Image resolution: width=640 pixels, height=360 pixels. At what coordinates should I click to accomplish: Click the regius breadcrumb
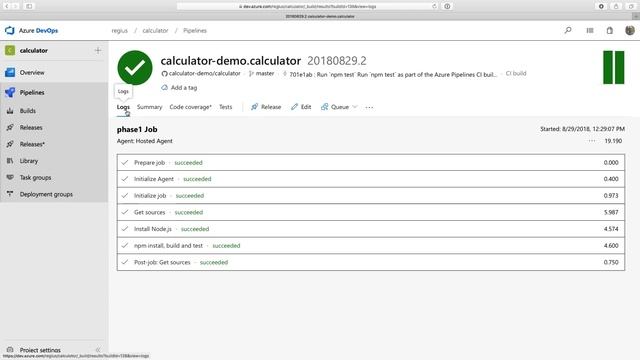pos(120,31)
